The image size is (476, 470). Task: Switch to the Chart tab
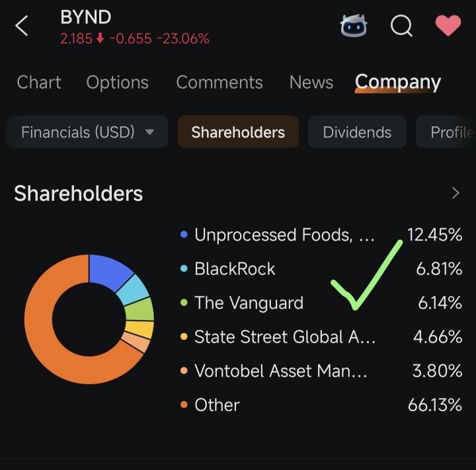pyautogui.click(x=39, y=82)
